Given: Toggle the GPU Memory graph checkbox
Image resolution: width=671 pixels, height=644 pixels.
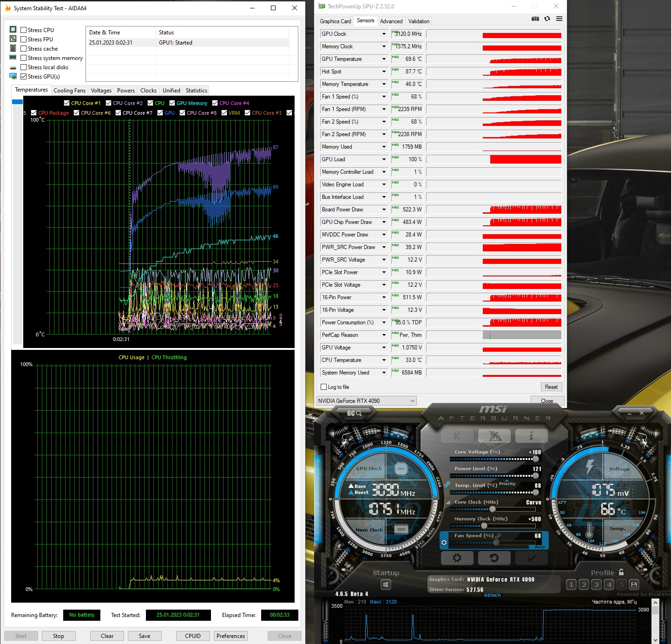Looking at the screenshot, I should coord(172,103).
